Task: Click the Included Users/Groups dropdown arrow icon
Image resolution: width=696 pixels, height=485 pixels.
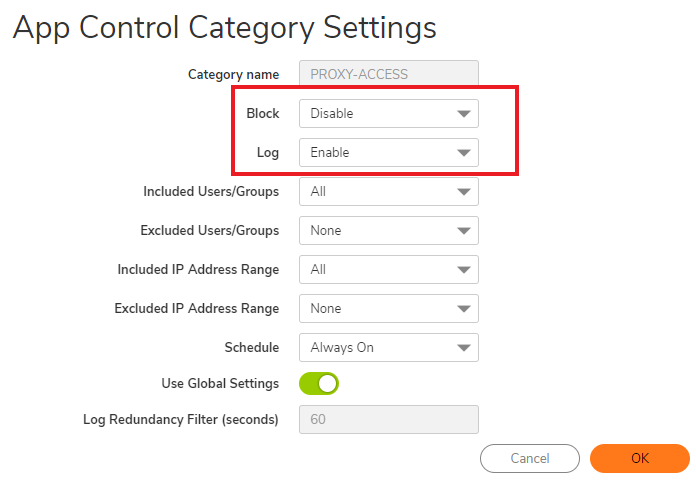Action: pos(463,192)
